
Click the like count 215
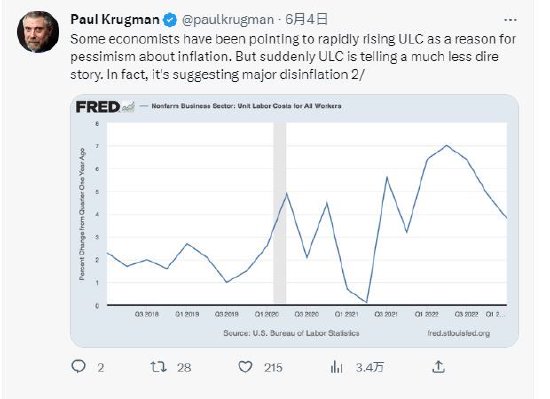pos(273,367)
